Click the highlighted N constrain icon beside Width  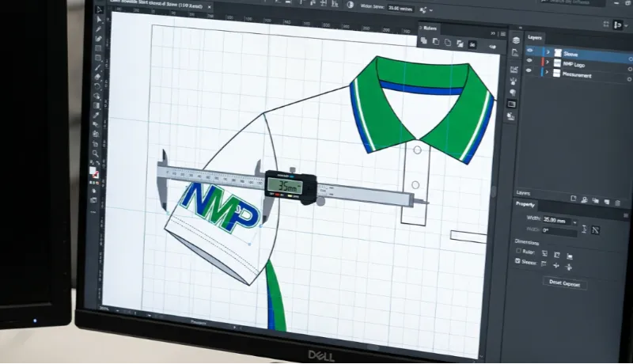tap(595, 230)
